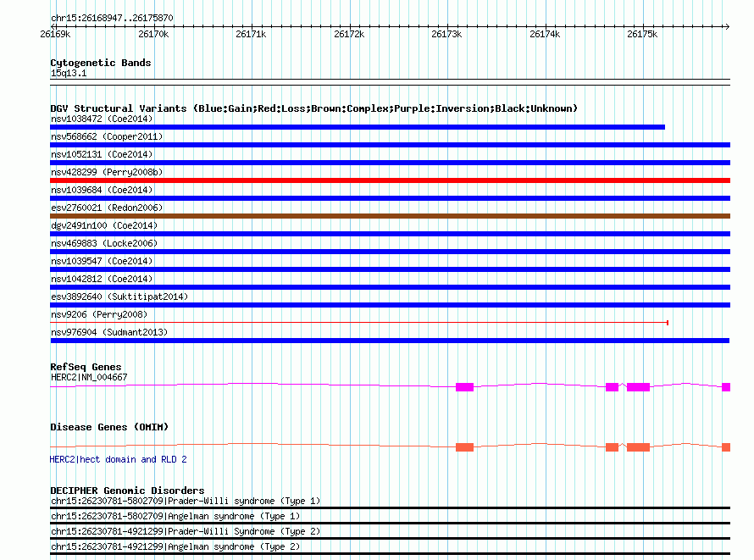Viewport: 754px width, 560px height.
Task: Click the first orange OMIM HERC2 exon block
Action: point(464,447)
